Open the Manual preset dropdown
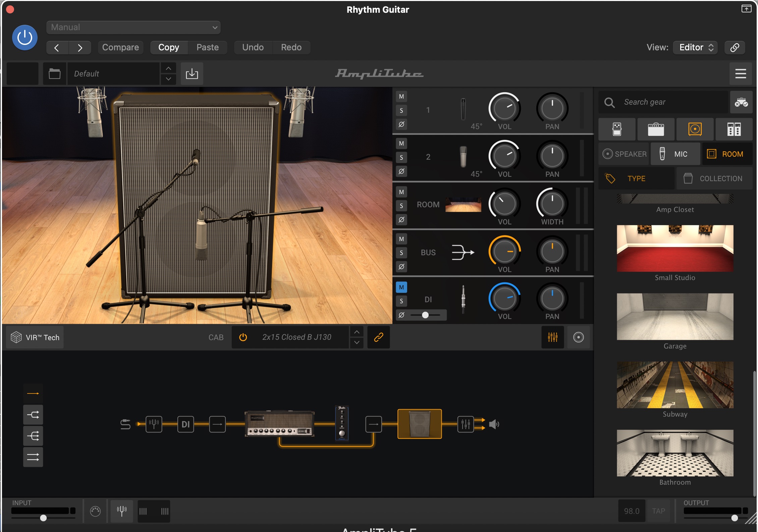 (133, 28)
